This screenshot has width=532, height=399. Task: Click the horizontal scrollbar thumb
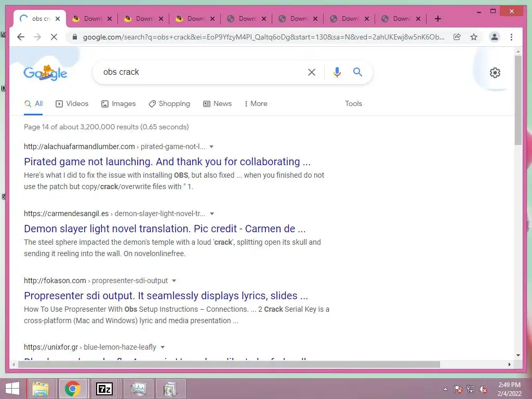pyautogui.click(x=229, y=364)
